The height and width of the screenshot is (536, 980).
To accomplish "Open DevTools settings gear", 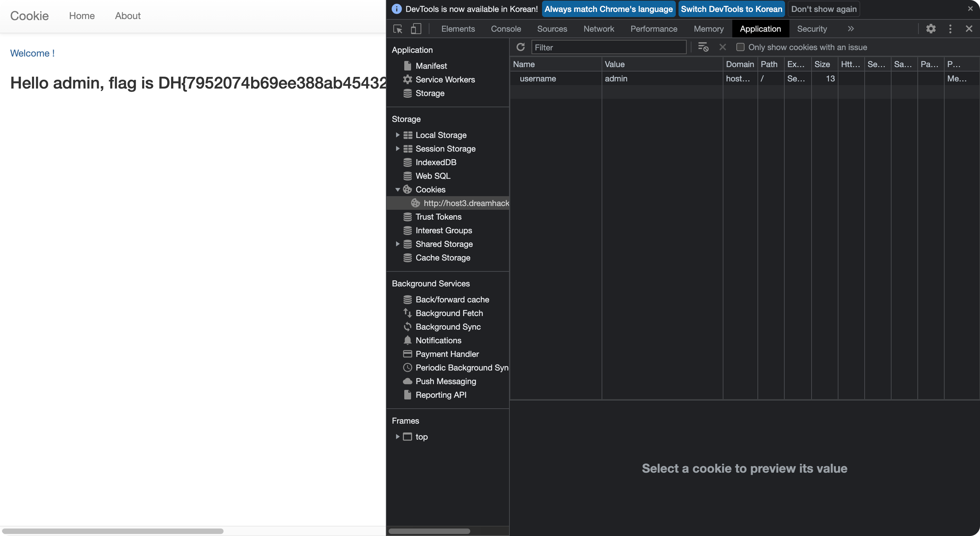I will [931, 29].
